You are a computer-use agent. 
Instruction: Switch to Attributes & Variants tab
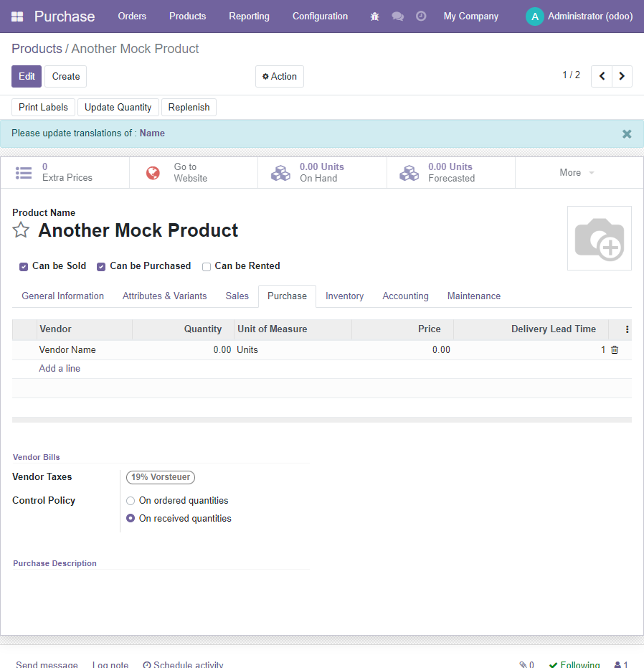[164, 296]
